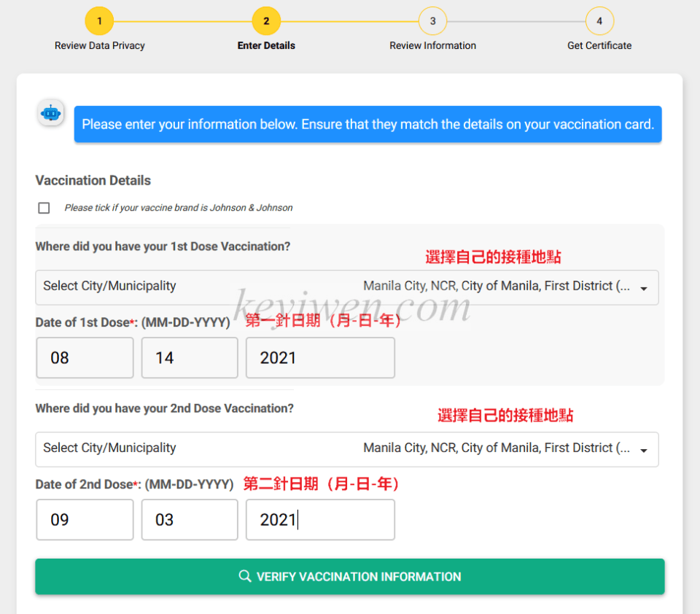Click 'Review Information' step label

(x=432, y=45)
